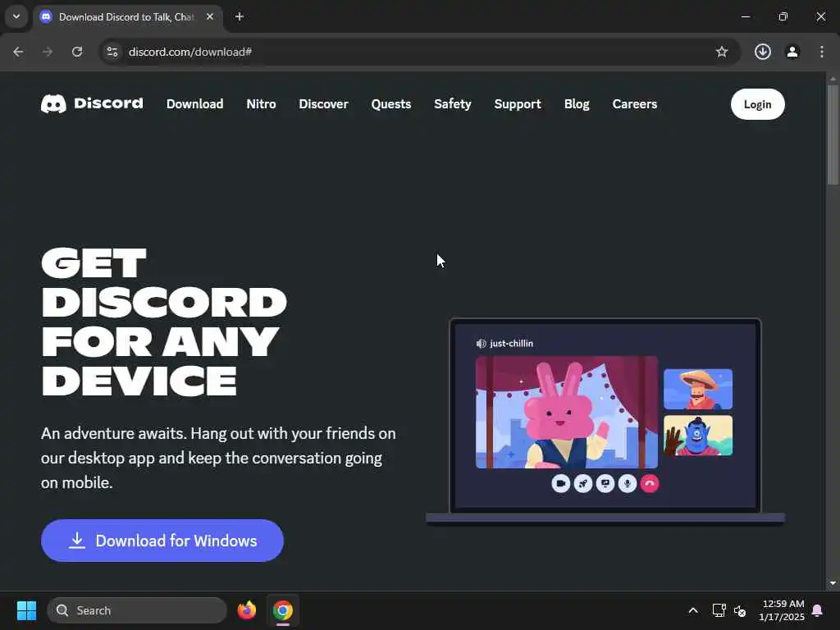Image resolution: width=840 pixels, height=630 pixels.
Task: Open the notifications bell icon
Action: coord(818,610)
